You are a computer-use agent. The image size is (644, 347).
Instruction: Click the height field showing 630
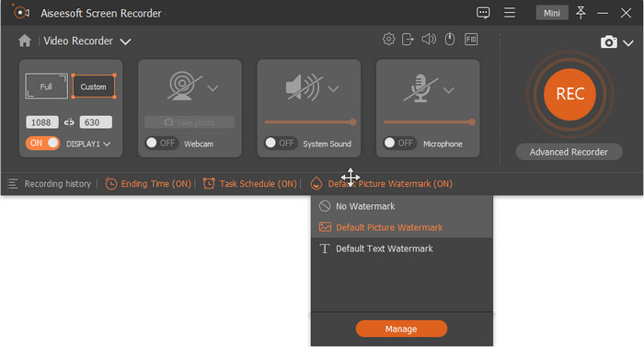96,122
